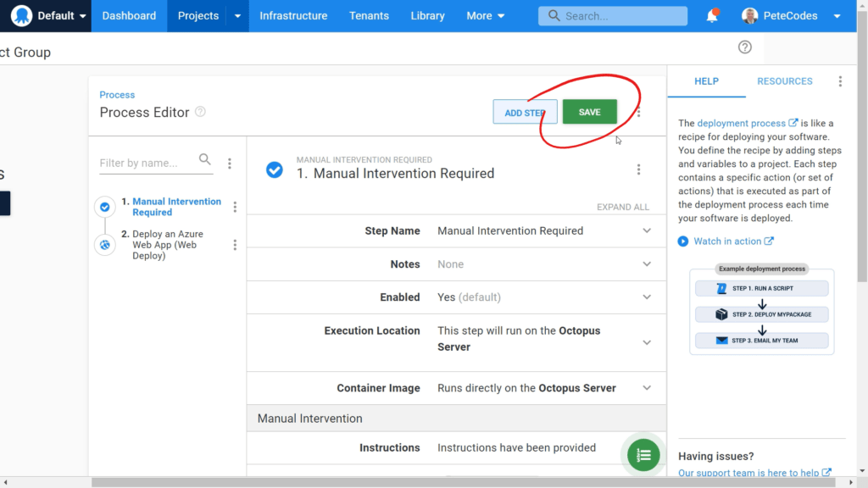Open the overflow menu for step 2 in sidebar

pyautogui.click(x=235, y=245)
